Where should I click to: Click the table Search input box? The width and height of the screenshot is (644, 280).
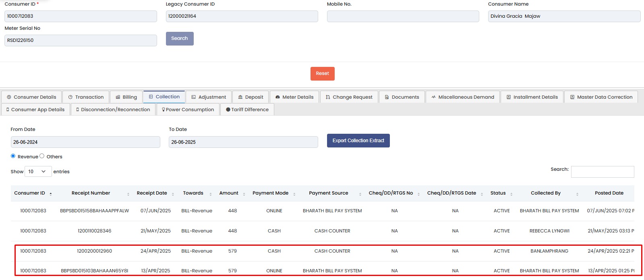pyautogui.click(x=602, y=172)
